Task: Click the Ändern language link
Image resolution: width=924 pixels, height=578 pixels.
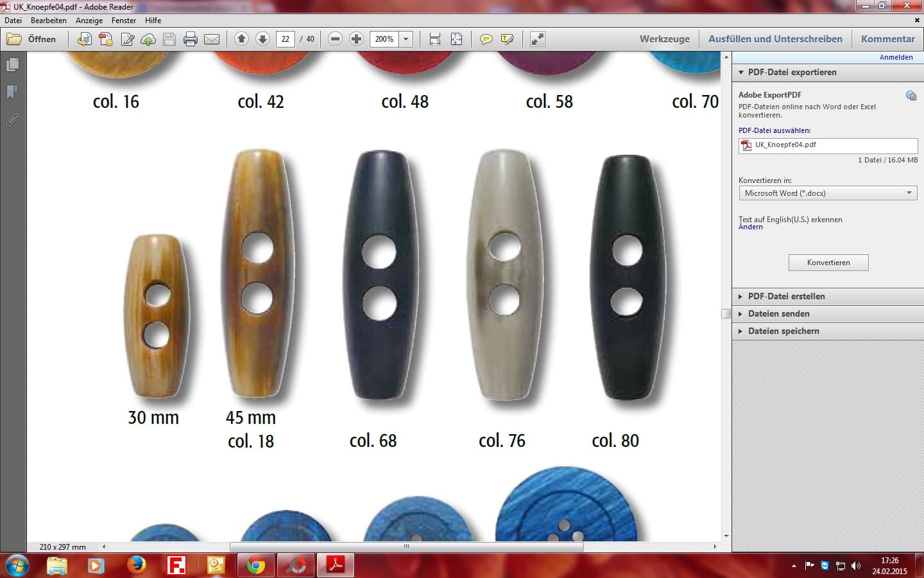Action: 751,227
